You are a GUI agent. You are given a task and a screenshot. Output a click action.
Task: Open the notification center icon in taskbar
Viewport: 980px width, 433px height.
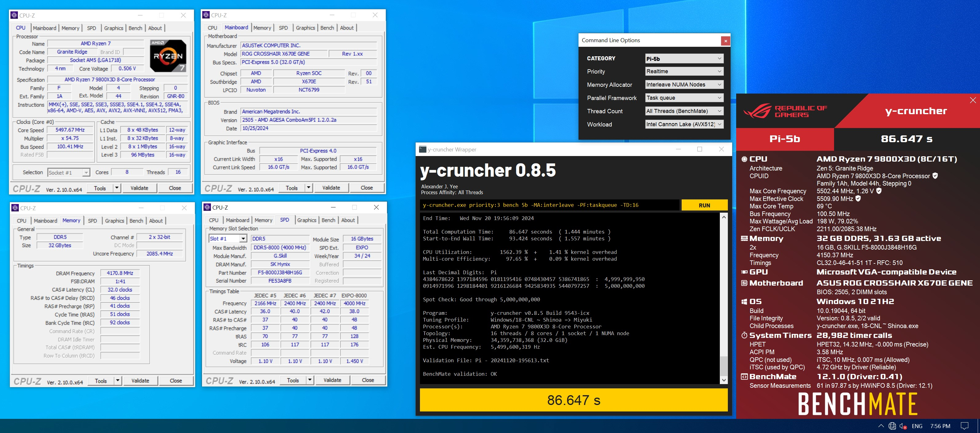pos(964,426)
